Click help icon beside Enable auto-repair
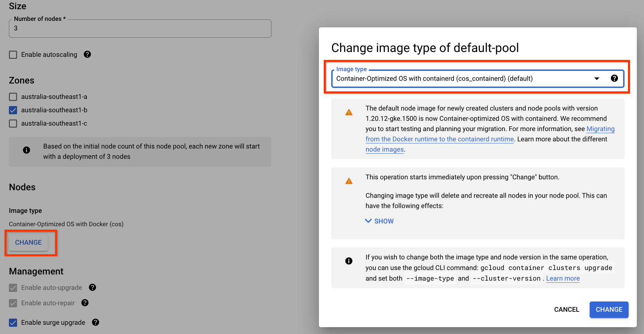 coord(85,303)
